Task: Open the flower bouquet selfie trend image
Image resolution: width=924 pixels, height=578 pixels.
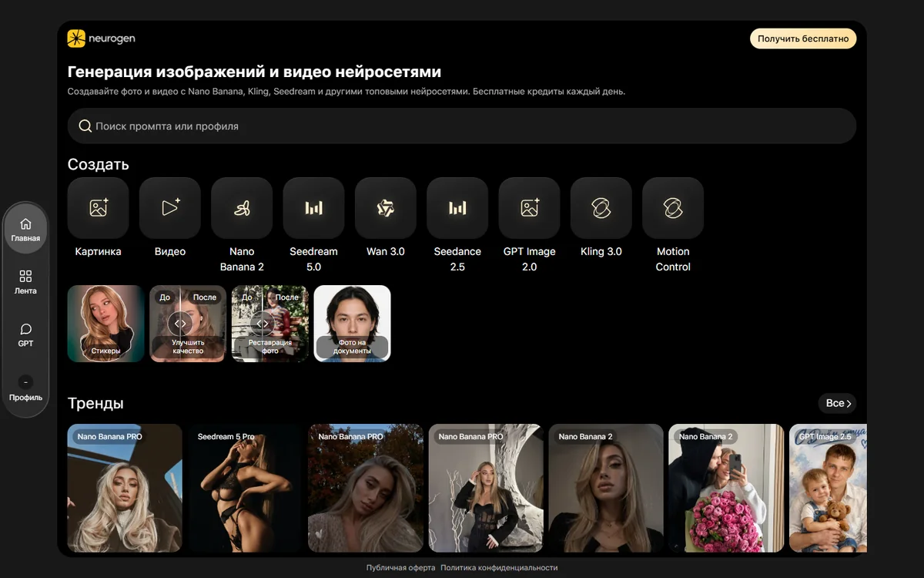Action: (726, 488)
